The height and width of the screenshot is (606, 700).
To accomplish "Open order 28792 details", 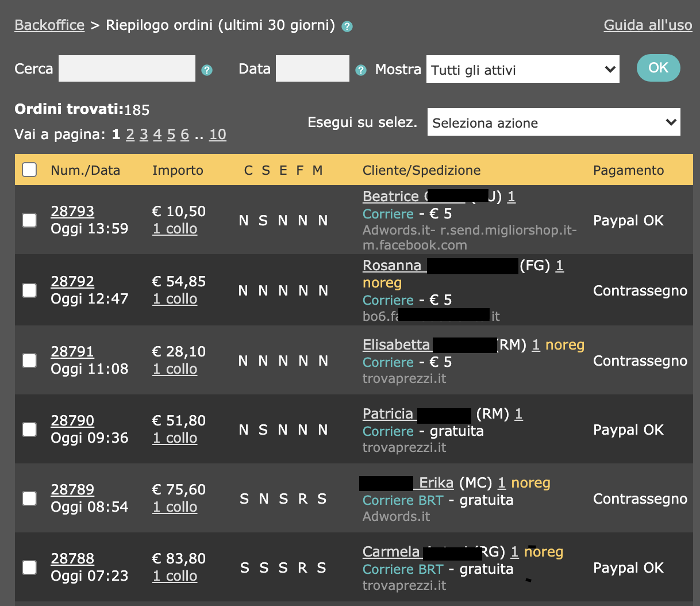I will [72, 281].
